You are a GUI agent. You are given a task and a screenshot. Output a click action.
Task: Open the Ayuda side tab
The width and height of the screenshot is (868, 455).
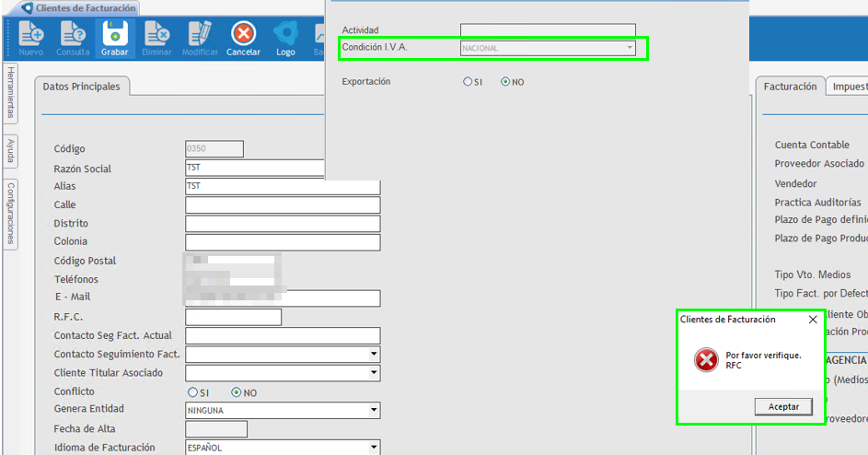tap(10, 151)
